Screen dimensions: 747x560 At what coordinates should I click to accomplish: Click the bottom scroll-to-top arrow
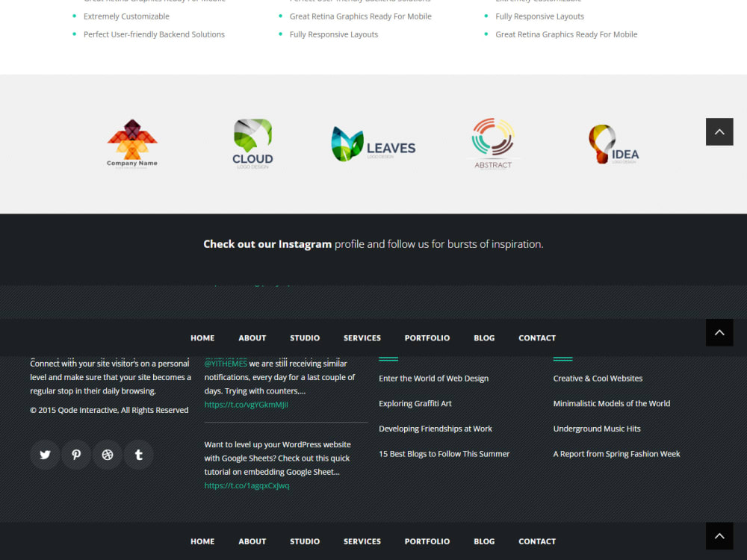[719, 535]
